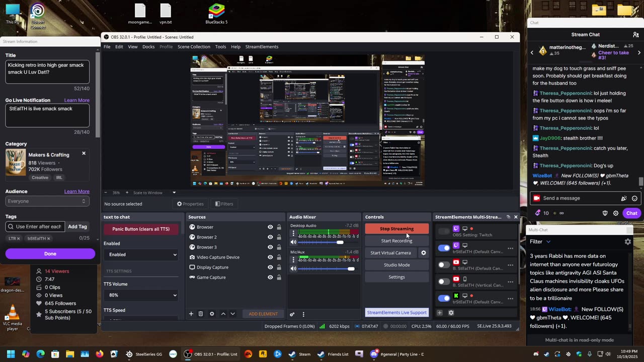Mute the Desktop Audio speaker icon
Screen dimensions: 644x362
293,242
